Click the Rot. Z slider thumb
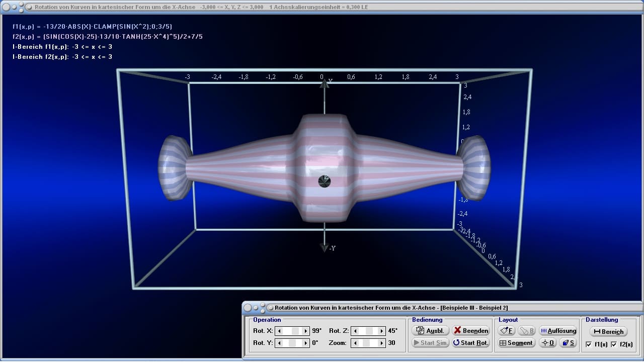The image size is (644, 362). coord(369,331)
